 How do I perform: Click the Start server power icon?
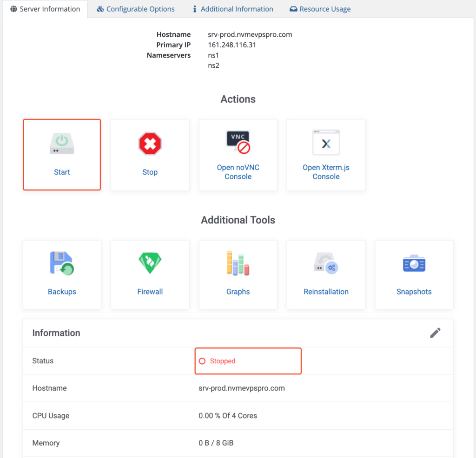tap(62, 144)
